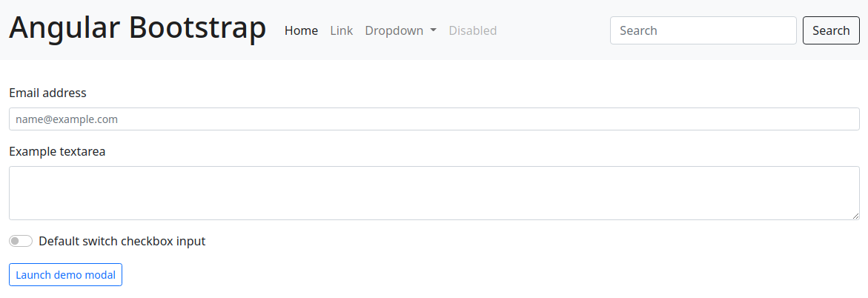868x298 pixels.
Task: Click inside the Example textarea box
Action: coord(434,193)
